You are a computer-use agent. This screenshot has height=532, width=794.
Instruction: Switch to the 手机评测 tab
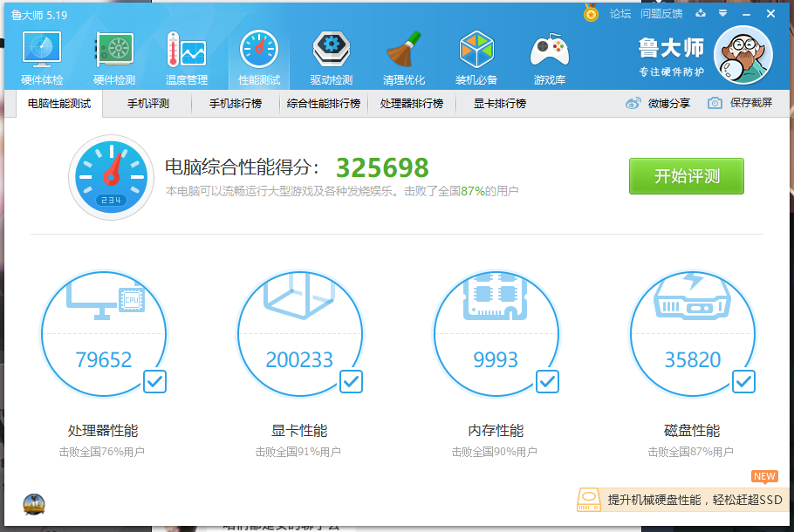[147, 104]
